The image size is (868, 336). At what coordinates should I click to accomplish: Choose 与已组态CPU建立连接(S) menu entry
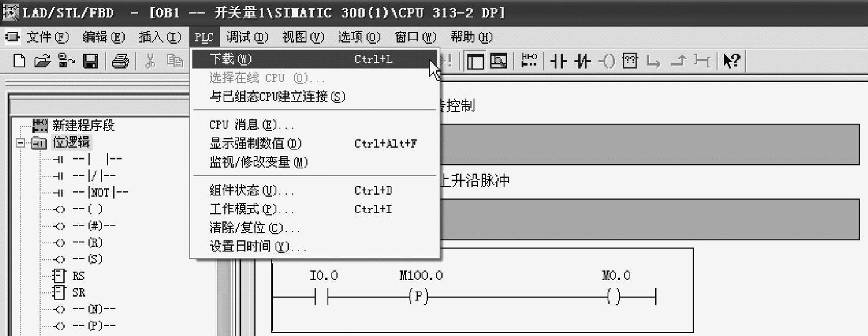[315, 96]
